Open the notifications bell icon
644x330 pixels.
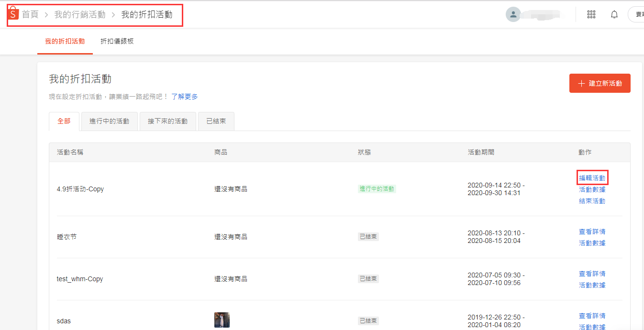[x=614, y=14]
